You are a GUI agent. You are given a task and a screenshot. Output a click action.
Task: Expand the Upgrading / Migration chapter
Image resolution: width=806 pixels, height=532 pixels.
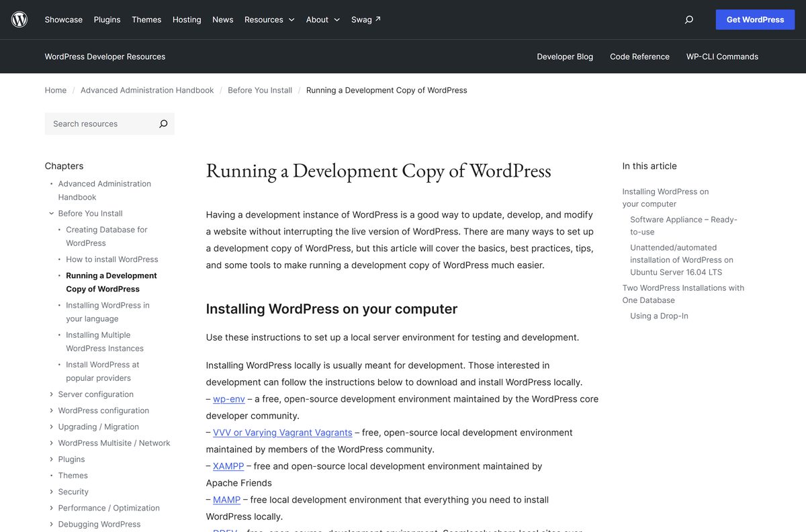(52, 427)
